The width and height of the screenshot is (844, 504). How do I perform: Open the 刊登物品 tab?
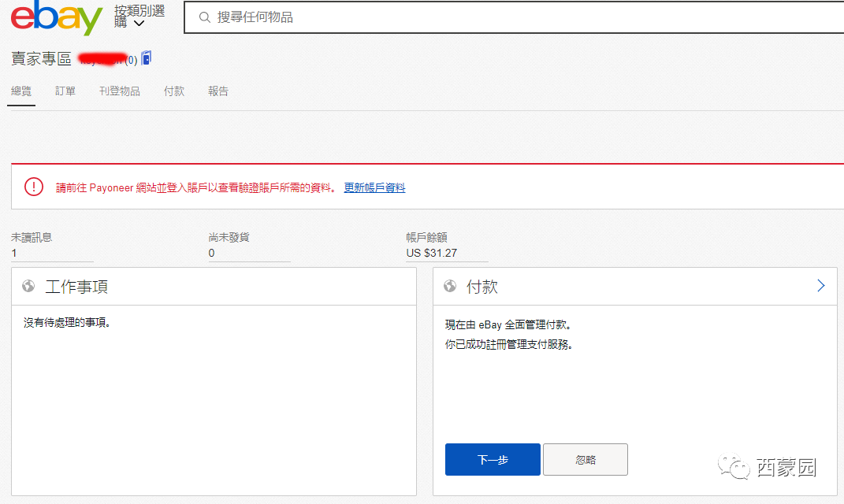click(x=120, y=91)
